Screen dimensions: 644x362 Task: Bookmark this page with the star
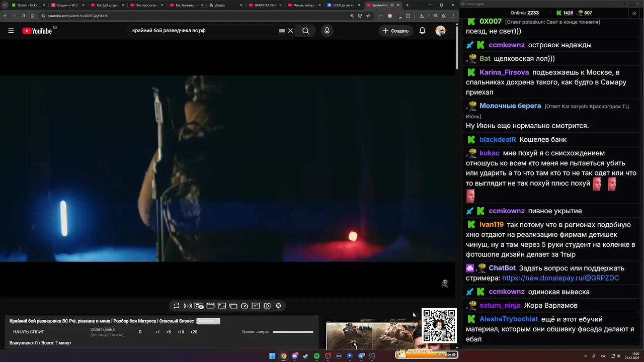coord(368,16)
